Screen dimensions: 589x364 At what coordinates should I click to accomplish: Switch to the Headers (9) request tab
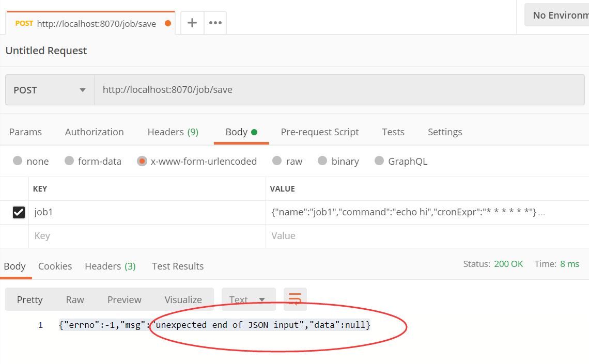(x=173, y=132)
